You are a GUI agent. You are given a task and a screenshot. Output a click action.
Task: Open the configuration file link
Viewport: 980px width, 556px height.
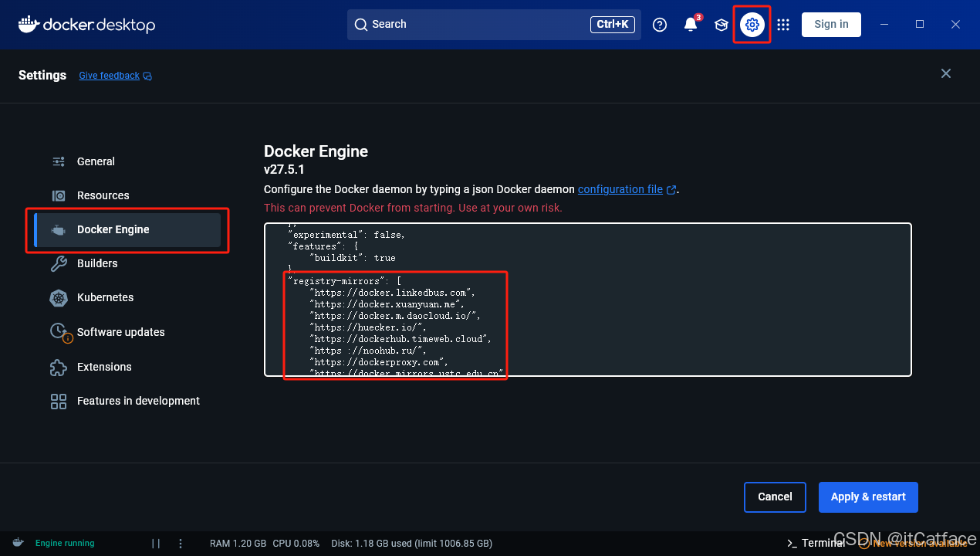[x=620, y=189]
